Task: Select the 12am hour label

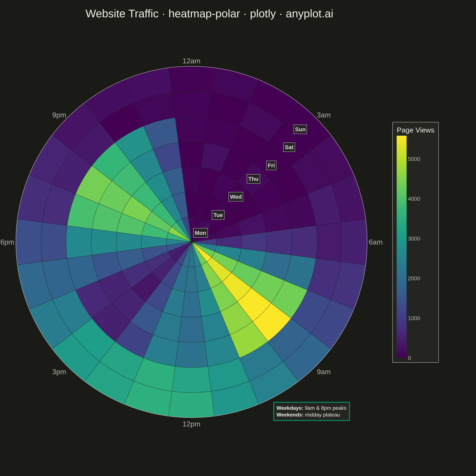Action: coord(191,61)
